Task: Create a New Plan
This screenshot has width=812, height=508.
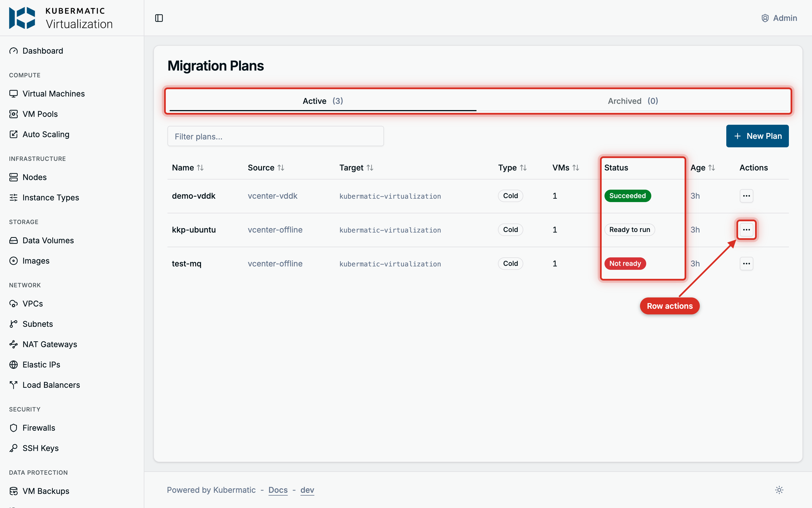Action: (x=757, y=136)
